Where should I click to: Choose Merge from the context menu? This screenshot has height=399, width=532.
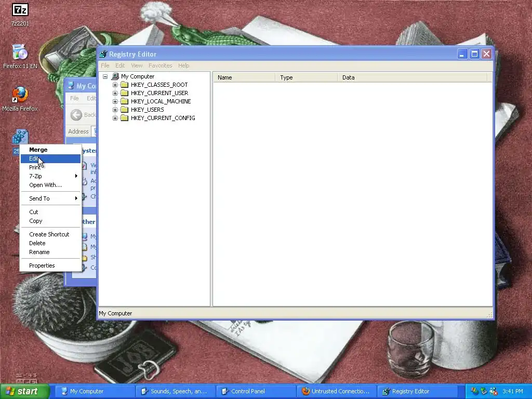tap(50, 150)
